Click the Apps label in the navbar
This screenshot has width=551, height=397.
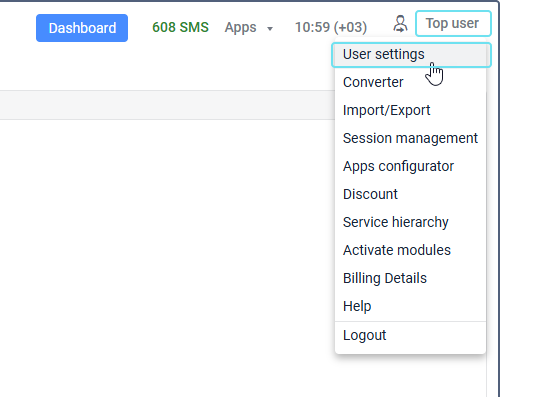click(241, 27)
